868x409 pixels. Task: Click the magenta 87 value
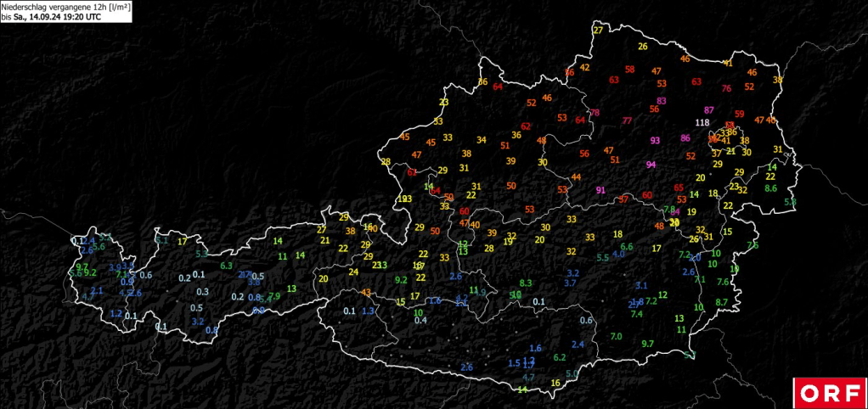[709, 110]
